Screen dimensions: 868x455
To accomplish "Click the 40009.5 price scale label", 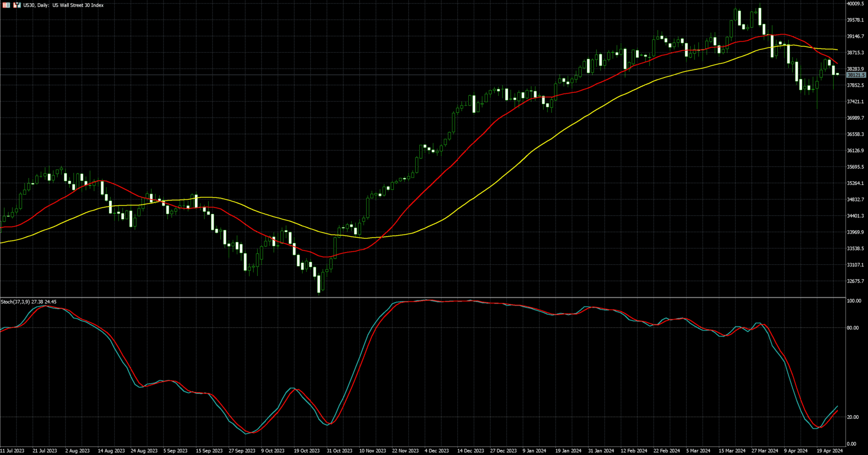I will [x=855, y=4].
